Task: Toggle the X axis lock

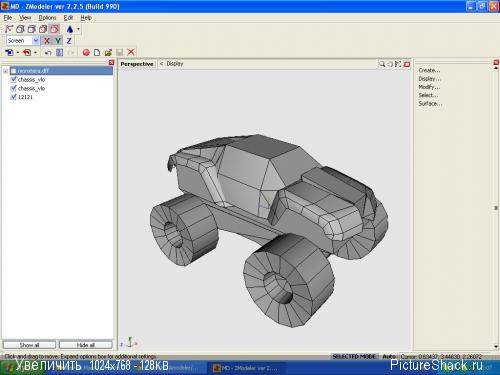Action: 47,41
